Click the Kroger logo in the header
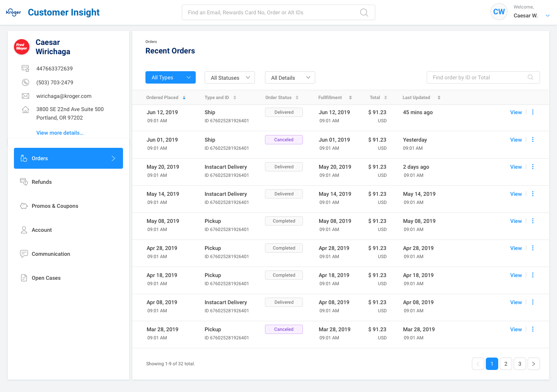 14,12
